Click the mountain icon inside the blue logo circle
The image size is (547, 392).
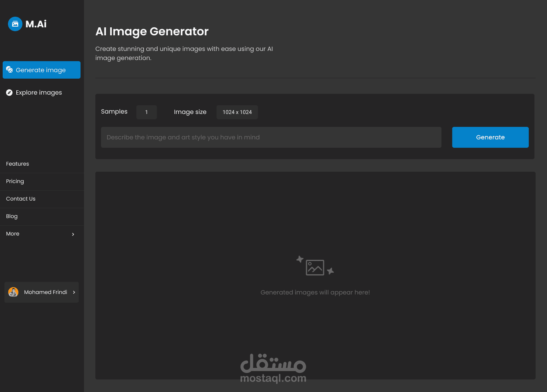[x=15, y=24]
